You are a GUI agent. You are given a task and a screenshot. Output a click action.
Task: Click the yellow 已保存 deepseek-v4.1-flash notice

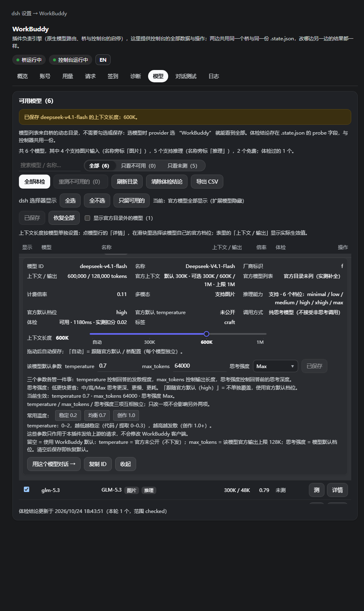click(x=185, y=117)
